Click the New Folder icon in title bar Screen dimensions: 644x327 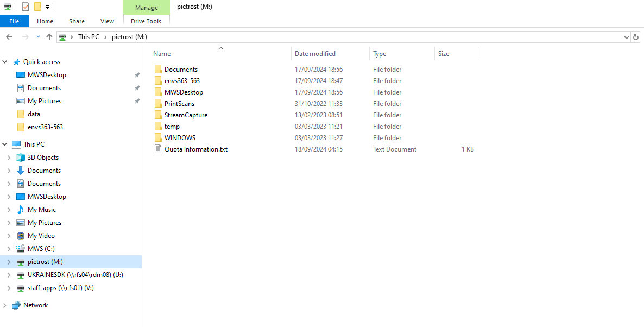pyautogui.click(x=37, y=7)
